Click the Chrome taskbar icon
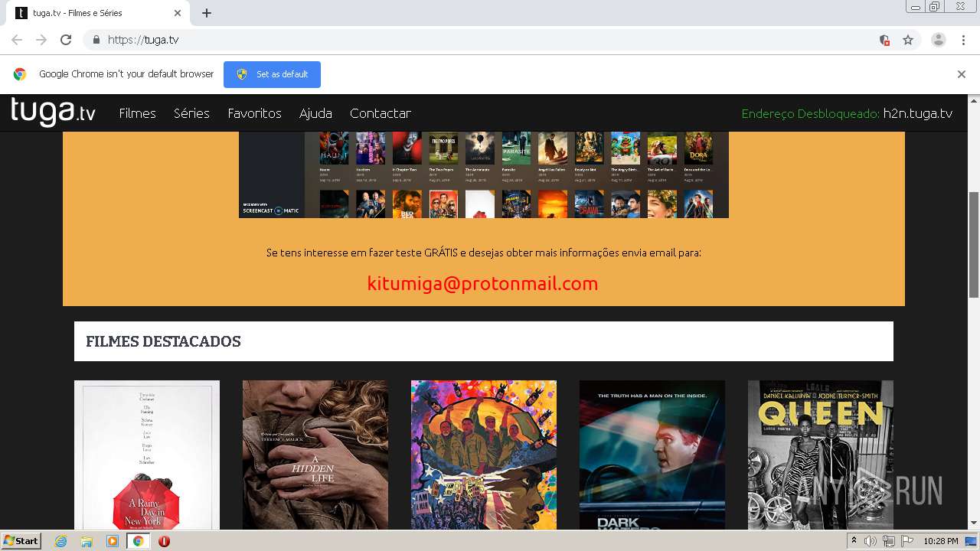This screenshot has height=551, width=980. (139, 541)
